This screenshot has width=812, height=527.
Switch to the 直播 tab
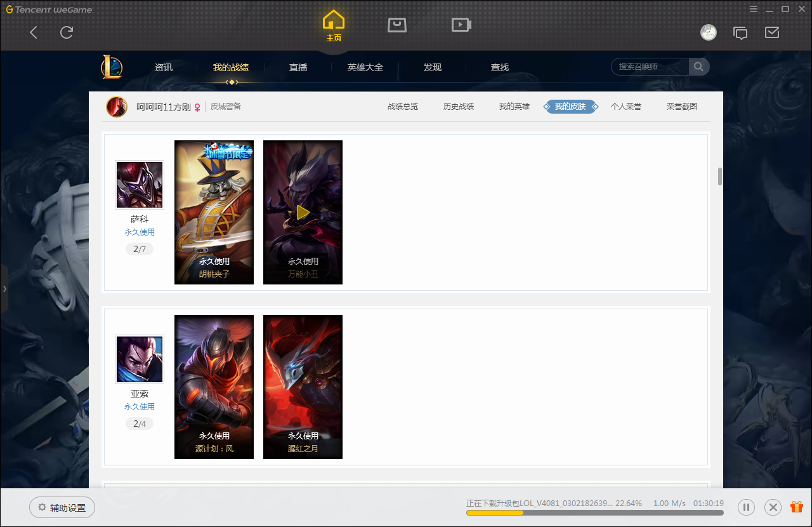pos(298,67)
